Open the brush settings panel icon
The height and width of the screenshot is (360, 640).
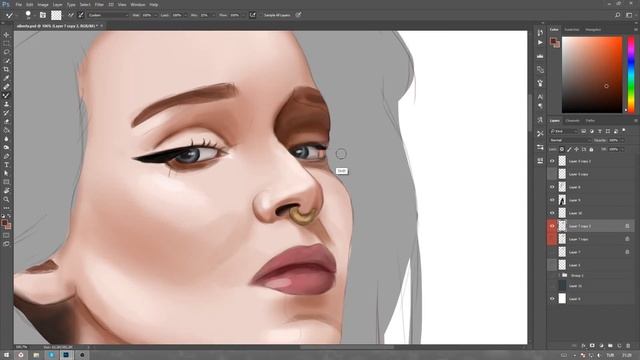(43, 15)
